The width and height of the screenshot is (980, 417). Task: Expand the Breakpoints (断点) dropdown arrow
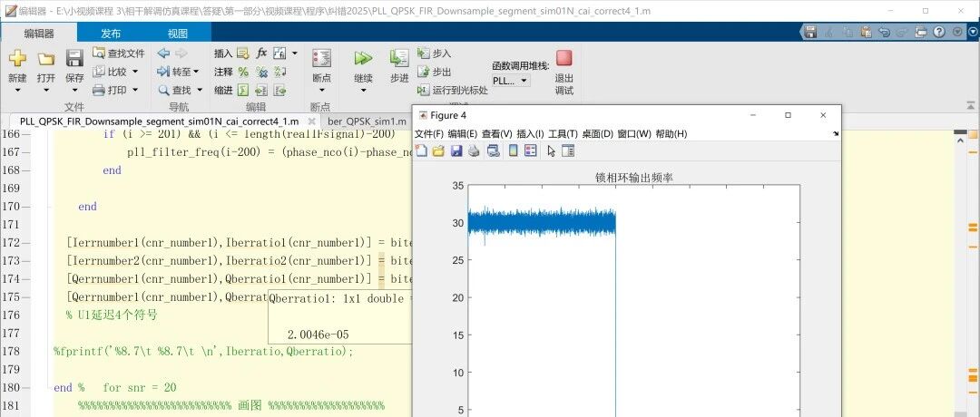(321, 91)
